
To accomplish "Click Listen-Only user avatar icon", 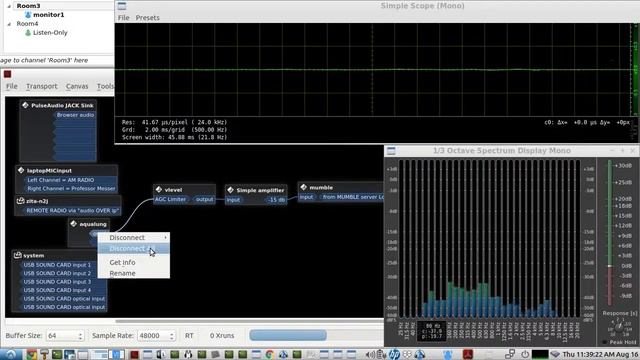I will [28, 32].
